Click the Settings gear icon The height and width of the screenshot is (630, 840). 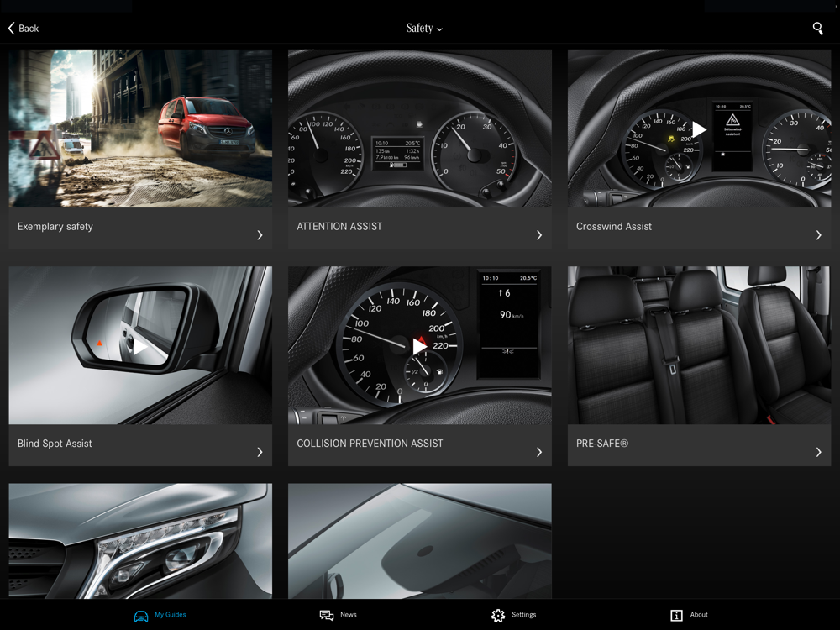498,616
